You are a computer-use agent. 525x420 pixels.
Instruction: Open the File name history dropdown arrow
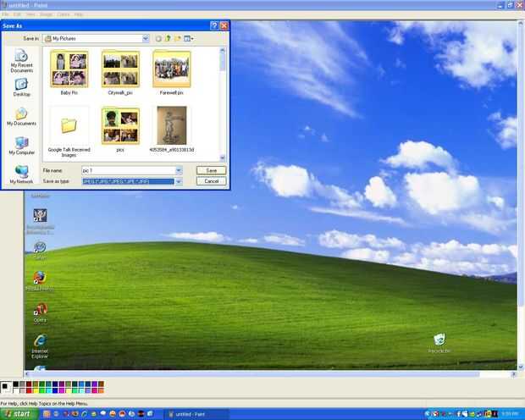(179, 170)
